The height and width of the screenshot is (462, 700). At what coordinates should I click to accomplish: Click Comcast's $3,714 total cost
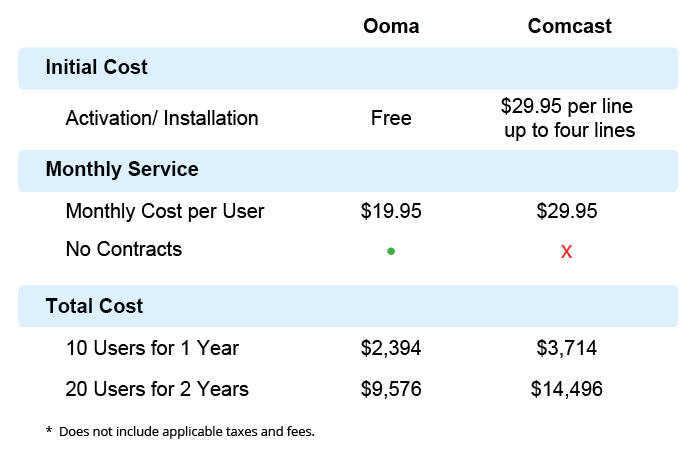coord(567,349)
